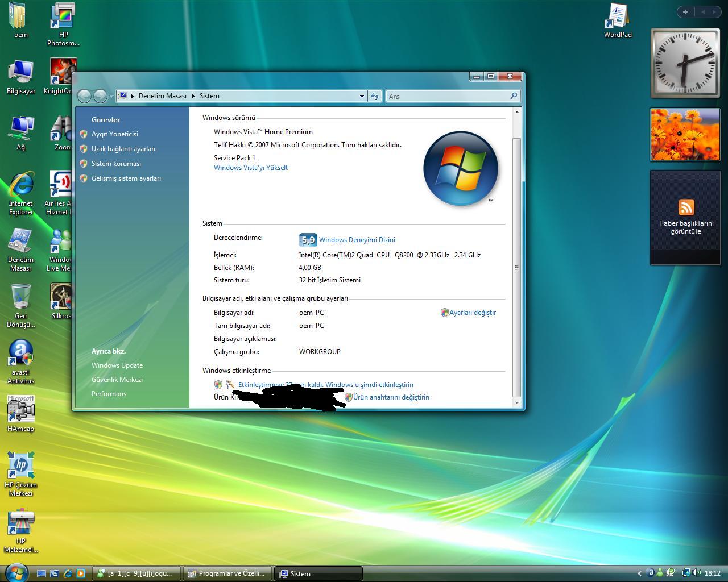
Task: Click the refresh button beside address bar
Action: [x=375, y=96]
